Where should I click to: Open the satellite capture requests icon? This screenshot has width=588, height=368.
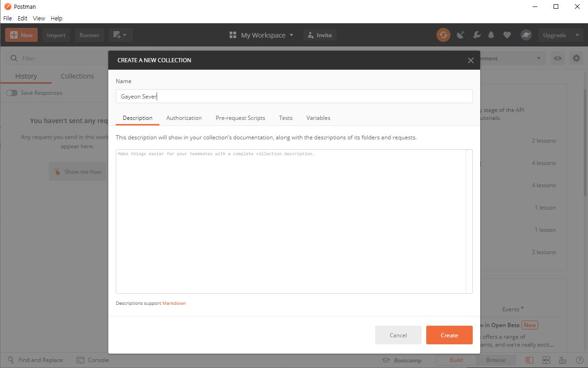pyautogui.click(x=460, y=35)
